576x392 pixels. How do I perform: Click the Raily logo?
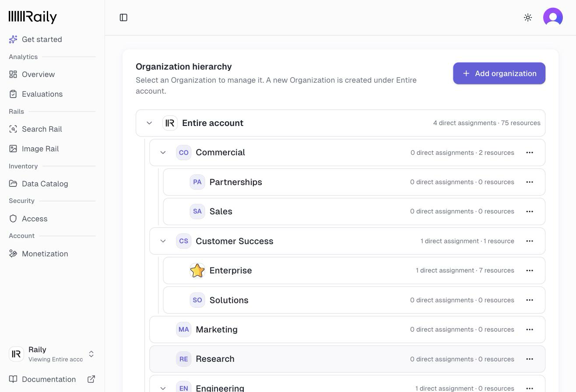pos(33,17)
